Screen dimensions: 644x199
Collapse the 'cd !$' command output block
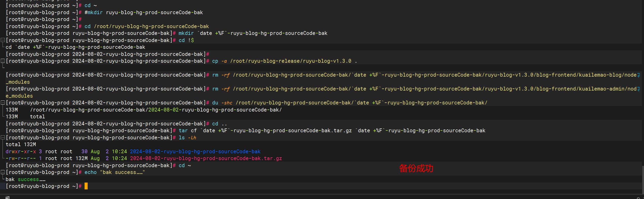(3, 40)
